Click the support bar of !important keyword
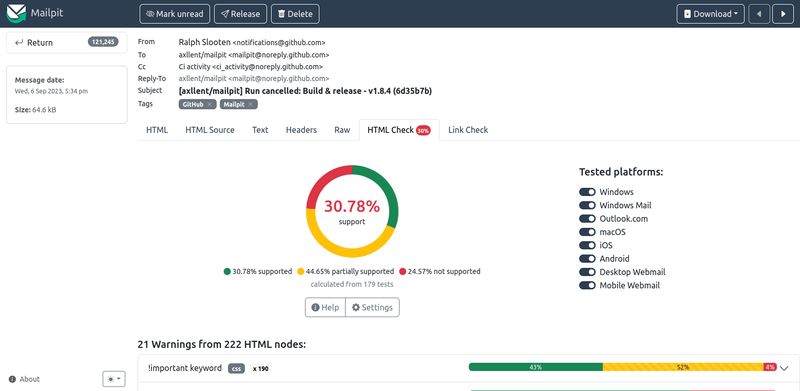 pos(623,367)
